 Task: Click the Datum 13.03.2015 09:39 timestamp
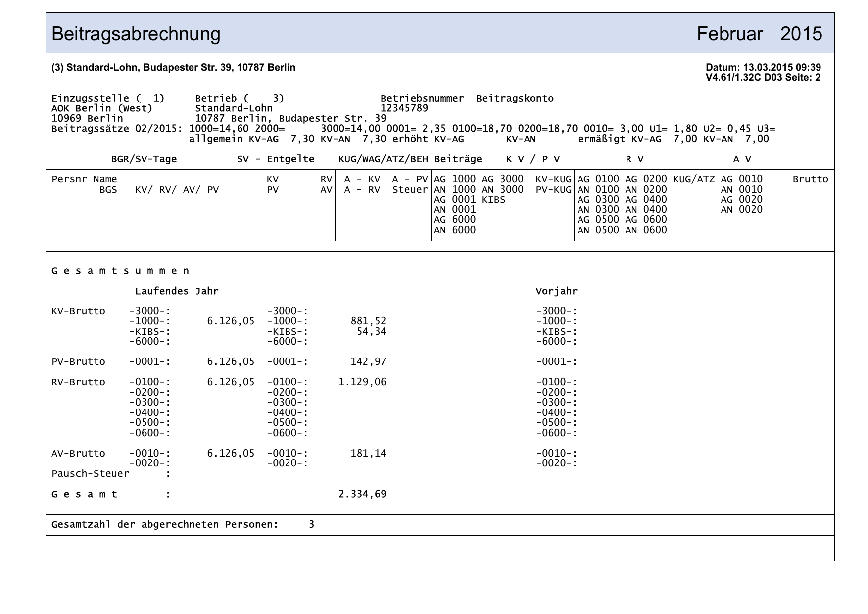763,68
